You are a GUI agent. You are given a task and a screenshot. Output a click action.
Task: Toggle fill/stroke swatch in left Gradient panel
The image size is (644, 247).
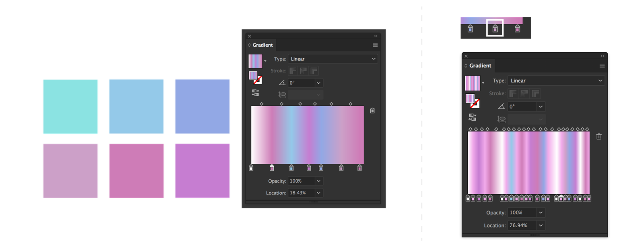255,77
